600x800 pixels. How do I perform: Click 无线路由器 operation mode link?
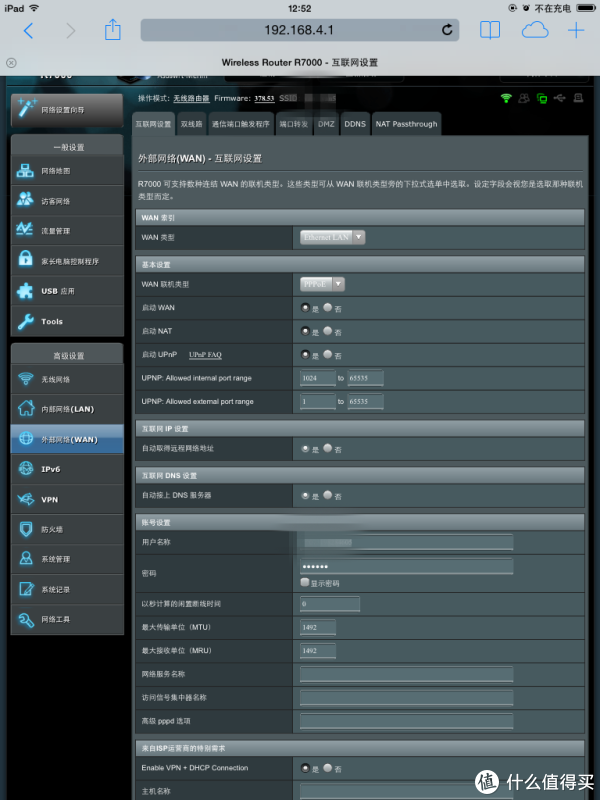[191, 98]
